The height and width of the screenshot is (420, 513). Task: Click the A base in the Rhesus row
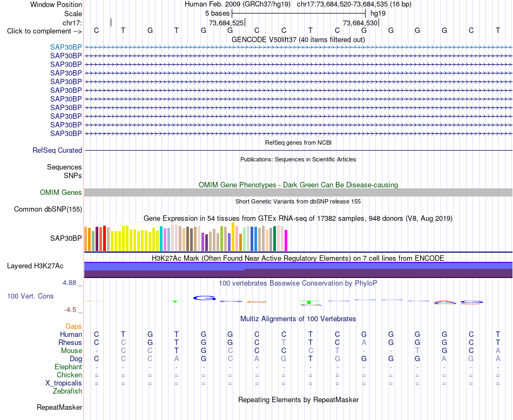[364, 342]
